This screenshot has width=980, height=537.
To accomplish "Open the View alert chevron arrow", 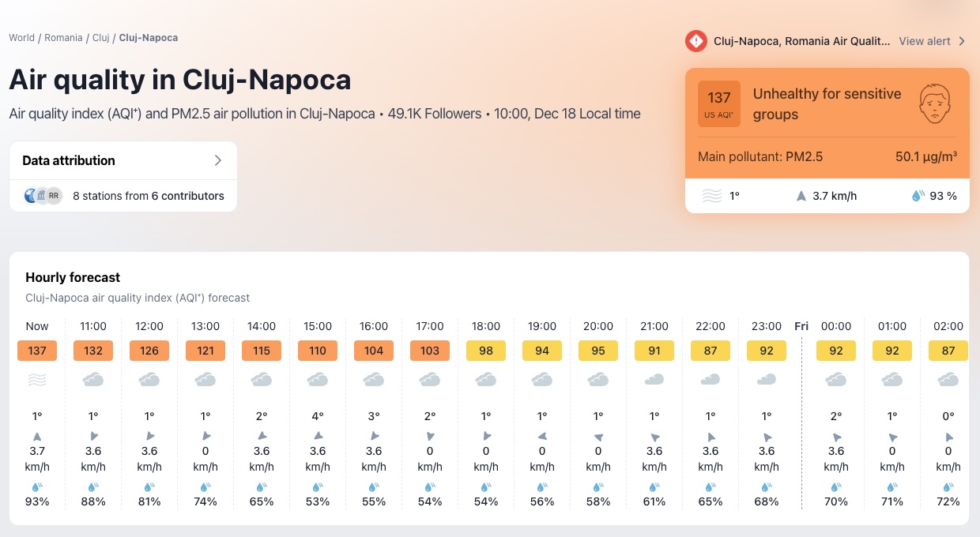I will pos(962,41).
